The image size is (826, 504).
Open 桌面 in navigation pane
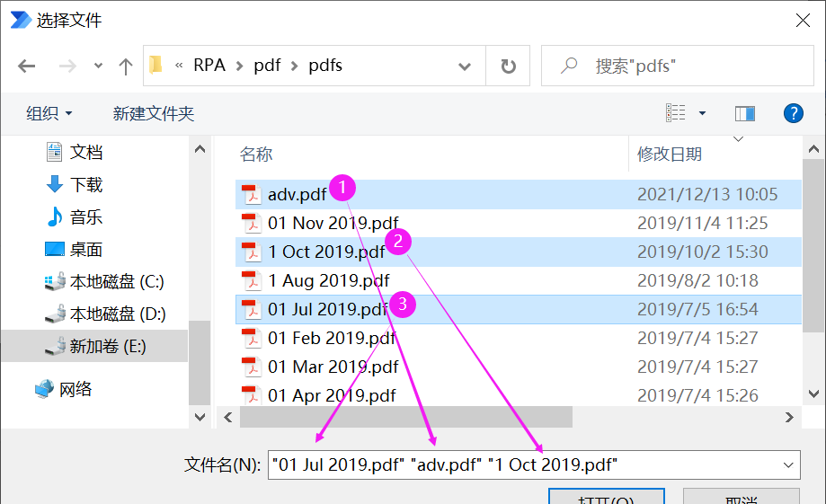[86, 250]
